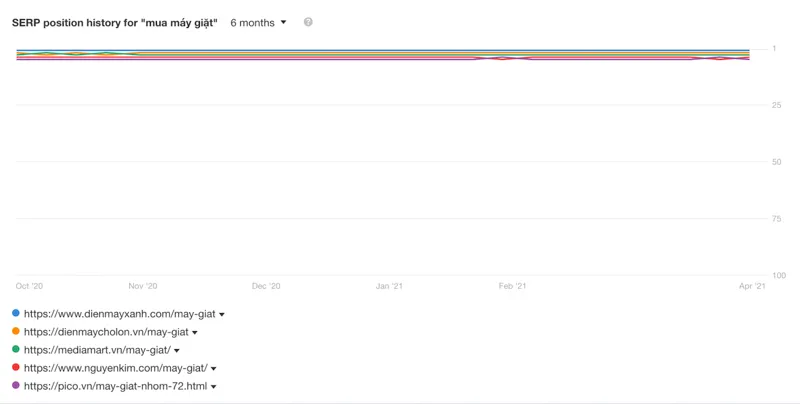This screenshot has height=404, width=800.
Task: Click the SERP position history chart title
Action: click(115, 22)
